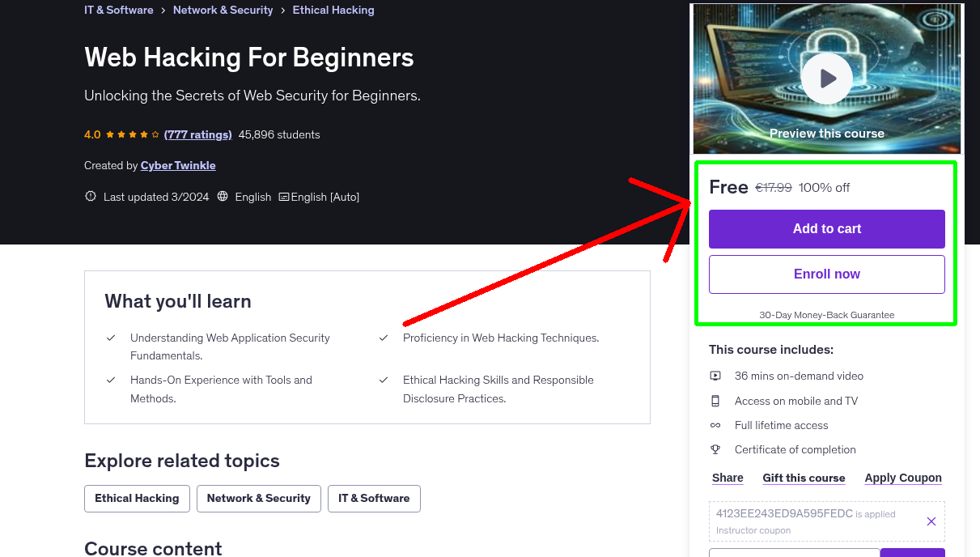The image size is (980, 557).
Task: Play the course preview video
Action: [x=826, y=78]
